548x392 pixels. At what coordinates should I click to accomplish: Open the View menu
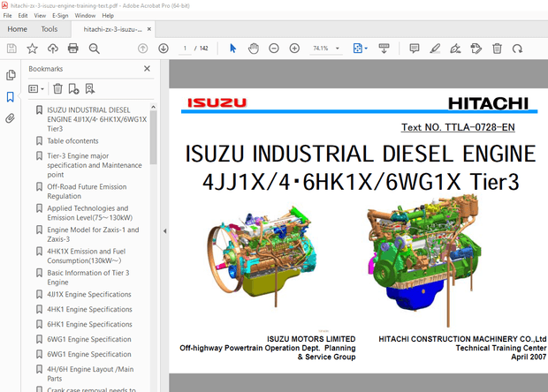pos(40,16)
